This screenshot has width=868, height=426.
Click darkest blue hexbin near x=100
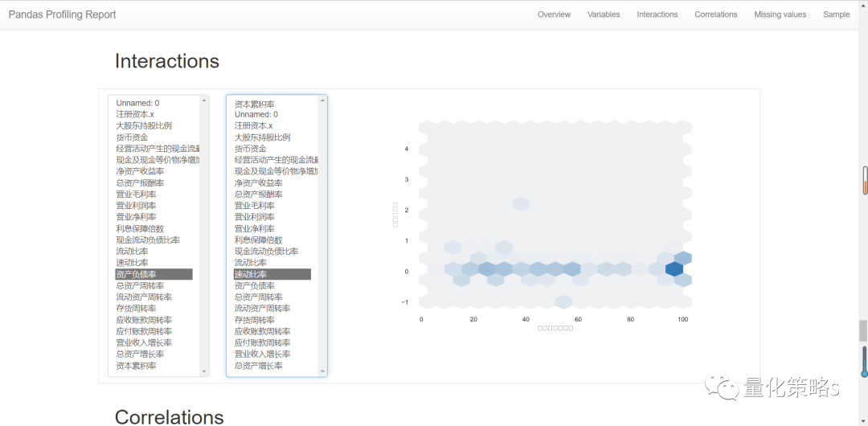(674, 269)
